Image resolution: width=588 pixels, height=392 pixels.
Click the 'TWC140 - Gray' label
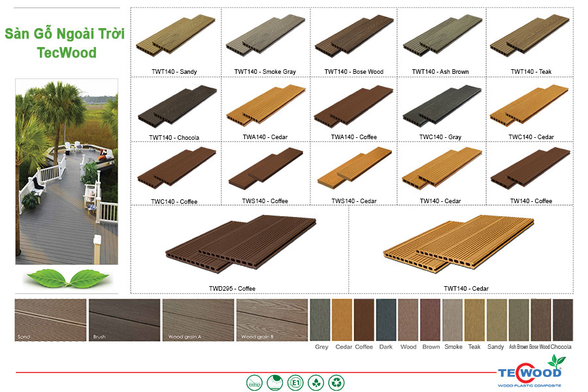[x=440, y=137]
